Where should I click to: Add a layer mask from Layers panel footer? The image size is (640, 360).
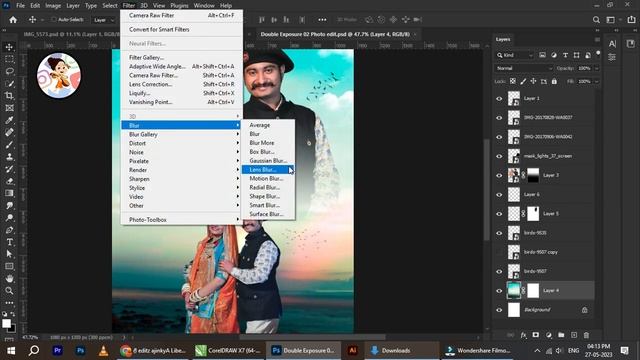536,335
